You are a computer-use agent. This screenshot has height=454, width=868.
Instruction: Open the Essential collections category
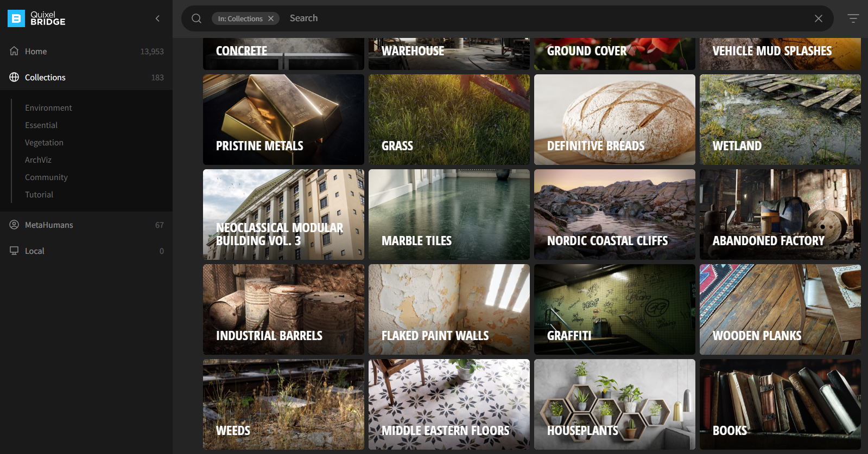[x=41, y=125]
